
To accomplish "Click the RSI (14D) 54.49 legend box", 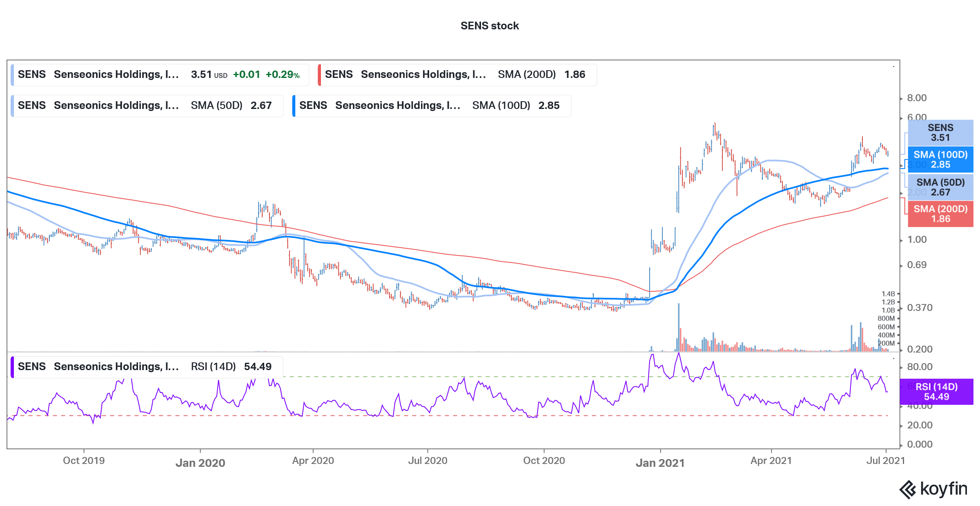I will tap(147, 367).
